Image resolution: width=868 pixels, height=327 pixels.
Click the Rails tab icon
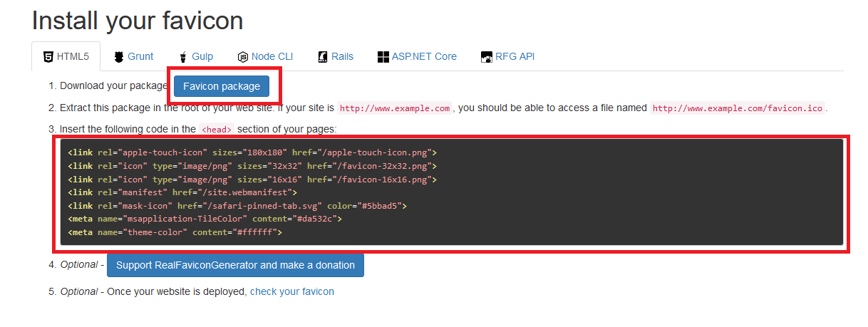tap(323, 57)
